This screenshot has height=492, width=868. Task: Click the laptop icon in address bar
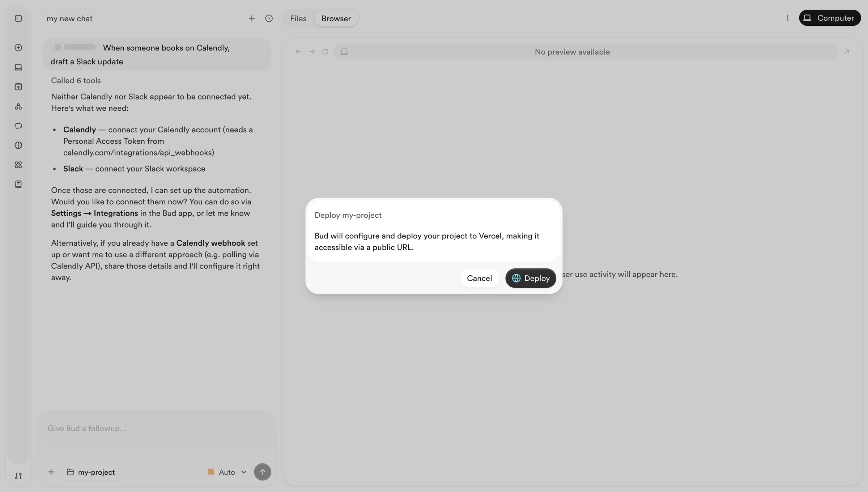click(x=344, y=52)
